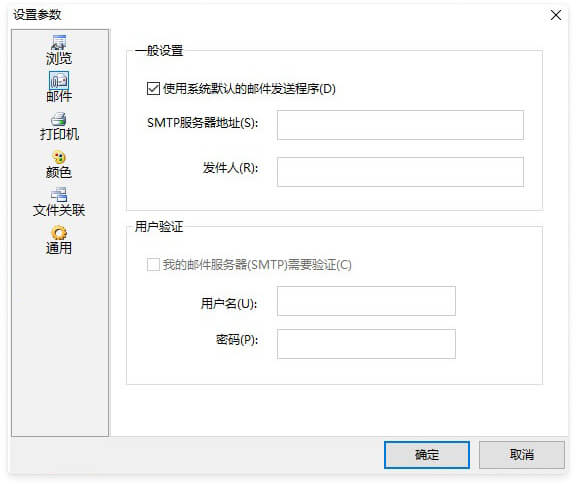The height and width of the screenshot is (486, 576).
Task: Click the 取消 cancel button
Action: click(522, 455)
